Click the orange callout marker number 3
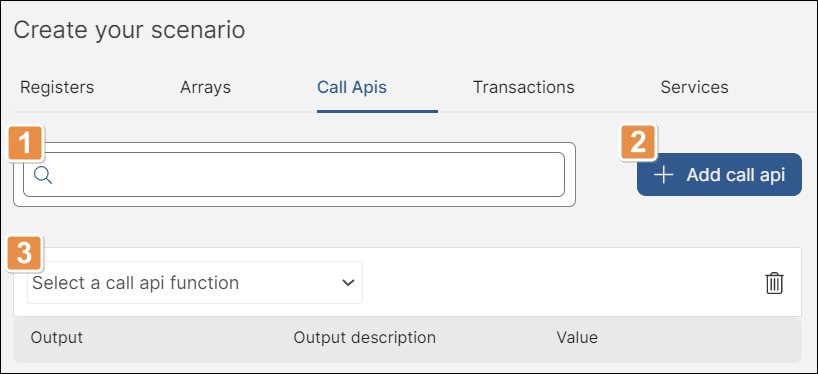The image size is (818, 374). (x=25, y=254)
